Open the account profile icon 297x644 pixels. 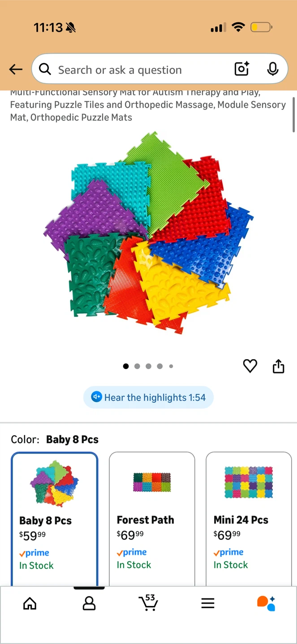point(89,604)
